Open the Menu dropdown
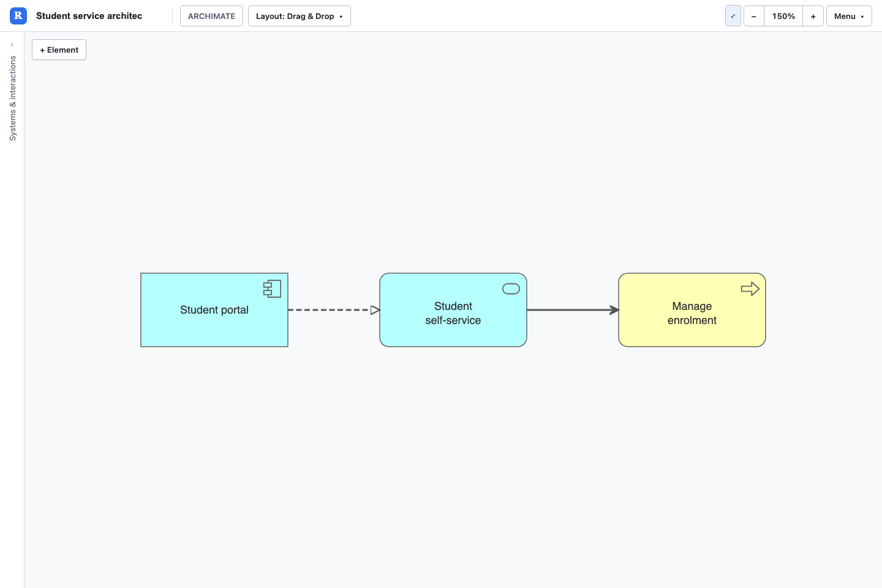The width and height of the screenshot is (882, 588). point(849,16)
